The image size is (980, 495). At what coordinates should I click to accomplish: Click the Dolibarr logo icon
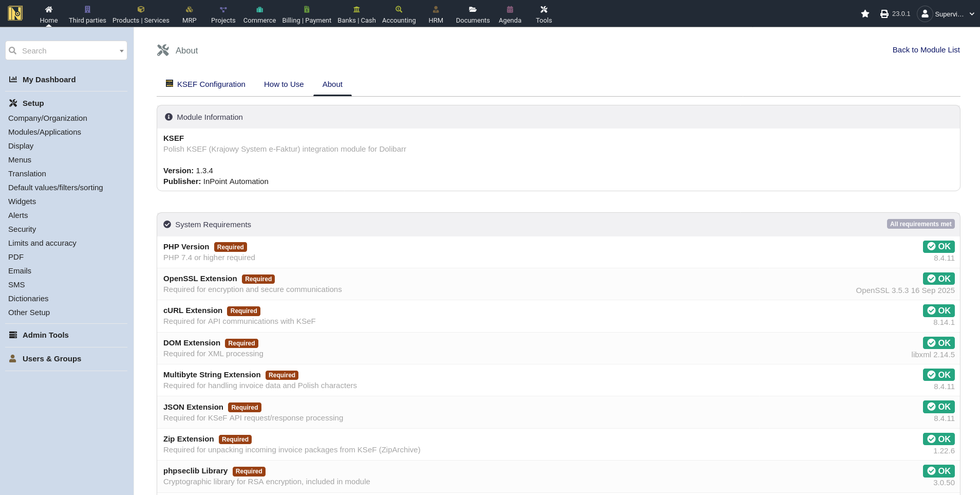pyautogui.click(x=15, y=13)
